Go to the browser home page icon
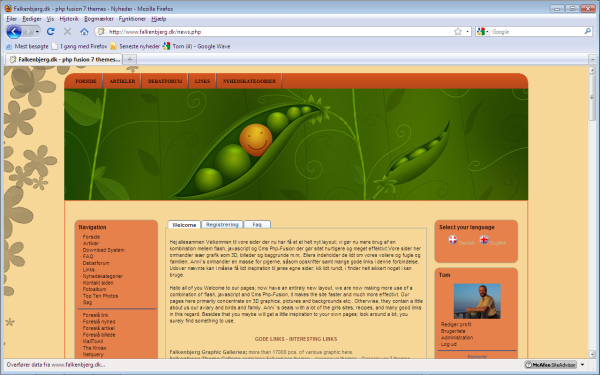 pos(84,32)
